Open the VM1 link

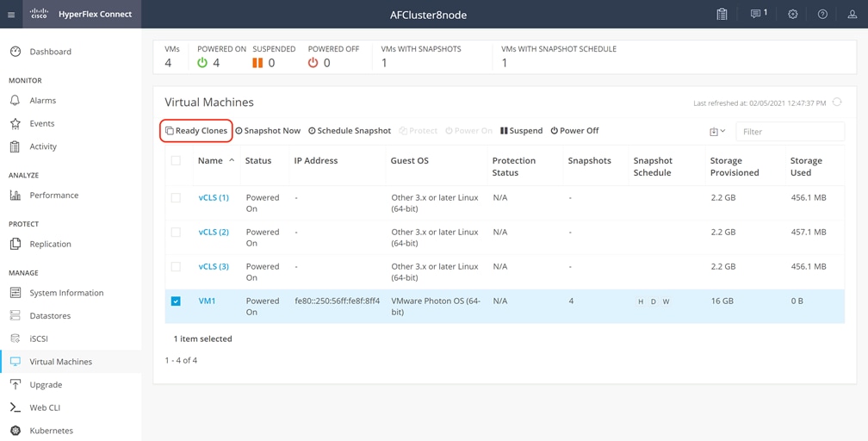(207, 301)
